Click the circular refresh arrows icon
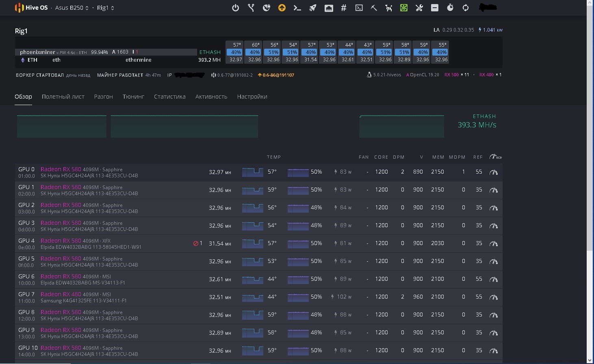 [x=466, y=8]
